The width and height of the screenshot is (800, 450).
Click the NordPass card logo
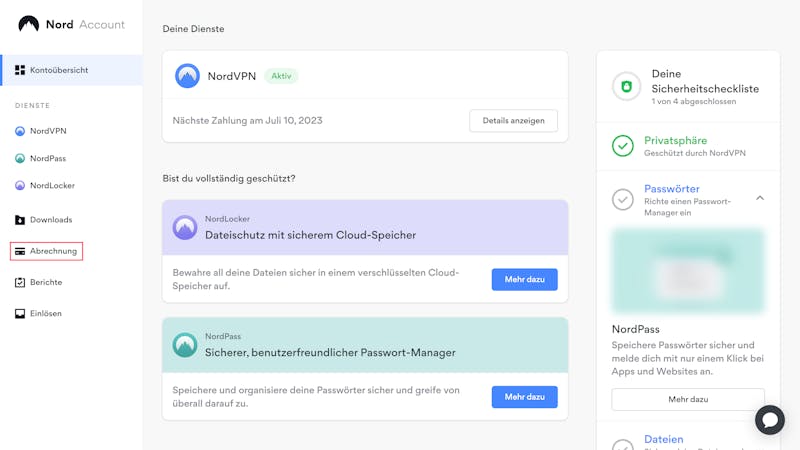tap(185, 345)
